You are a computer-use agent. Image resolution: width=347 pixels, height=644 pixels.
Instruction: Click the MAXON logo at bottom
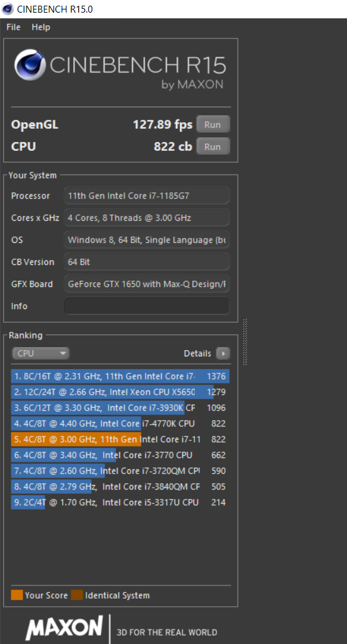coord(64,628)
